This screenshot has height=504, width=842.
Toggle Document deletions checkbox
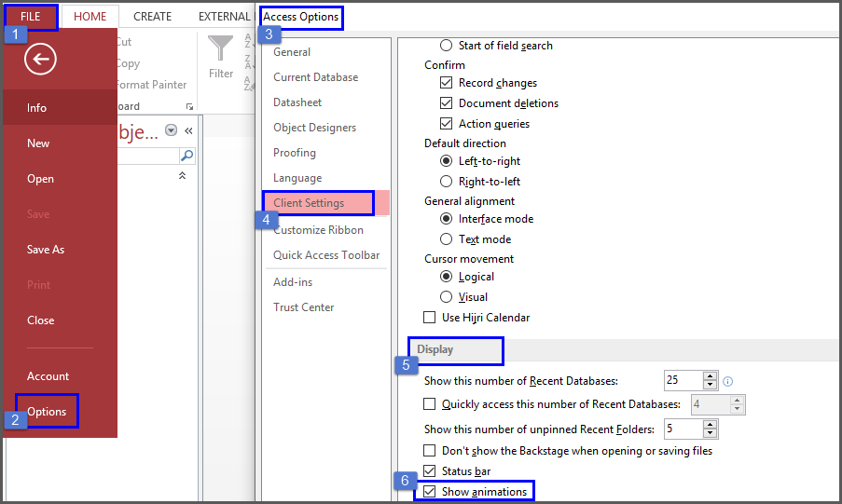[447, 103]
